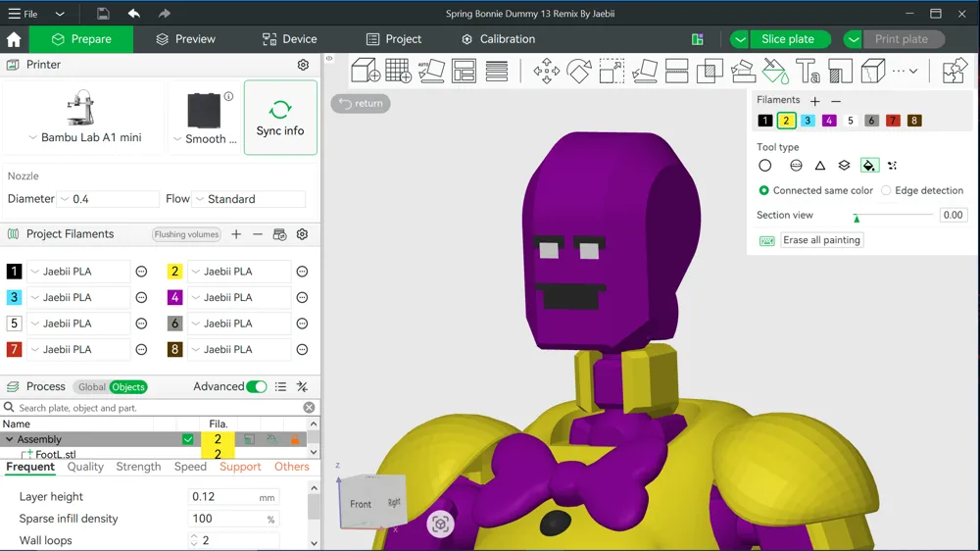Click the Home icon
Screen dimensions: 980x551
(14, 39)
